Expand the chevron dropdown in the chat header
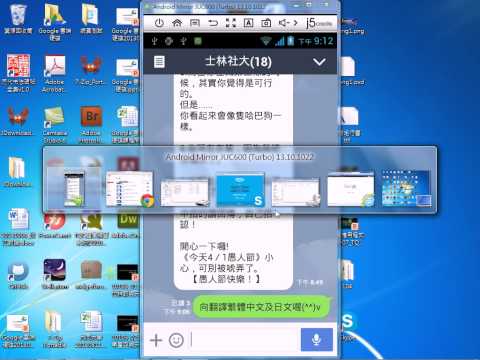The width and height of the screenshot is (480, 360). [x=319, y=62]
